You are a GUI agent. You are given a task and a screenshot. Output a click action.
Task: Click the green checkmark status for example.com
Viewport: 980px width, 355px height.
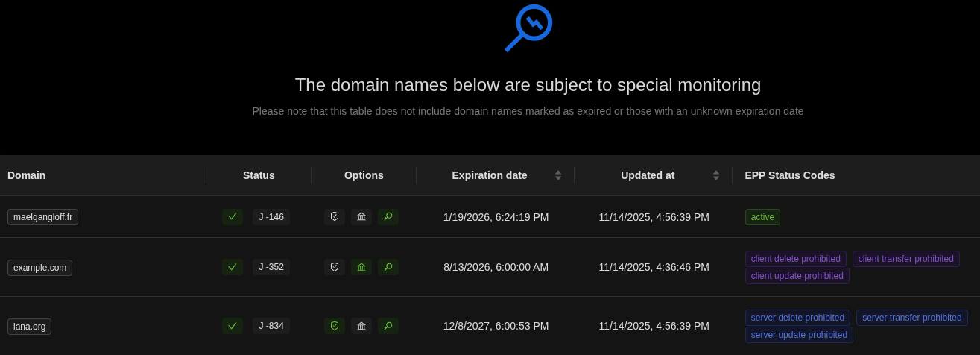click(233, 267)
